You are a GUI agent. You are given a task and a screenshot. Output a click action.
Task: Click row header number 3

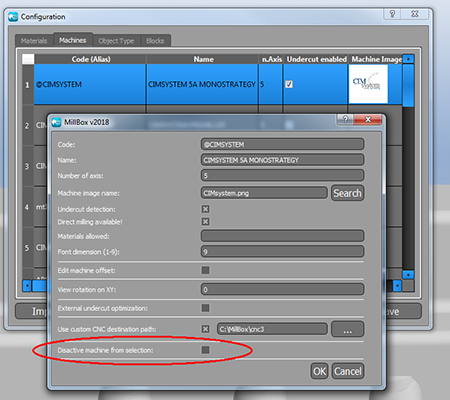click(28, 166)
